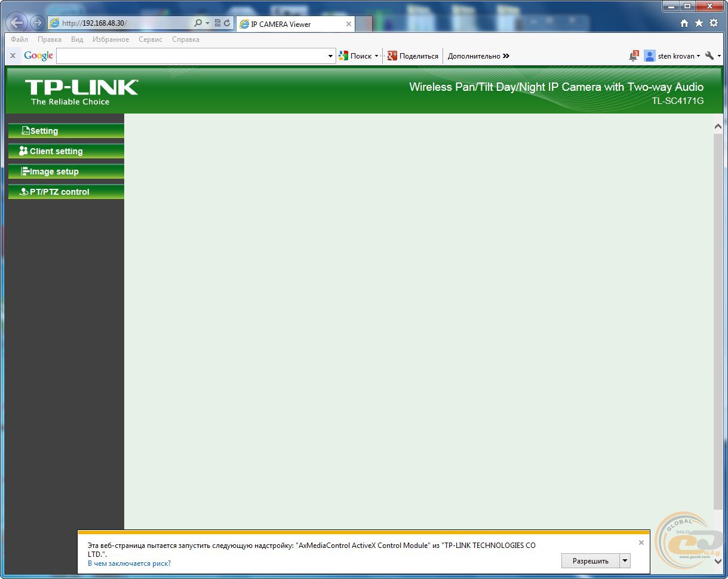Click the Google logo on the toolbar

[x=39, y=56]
